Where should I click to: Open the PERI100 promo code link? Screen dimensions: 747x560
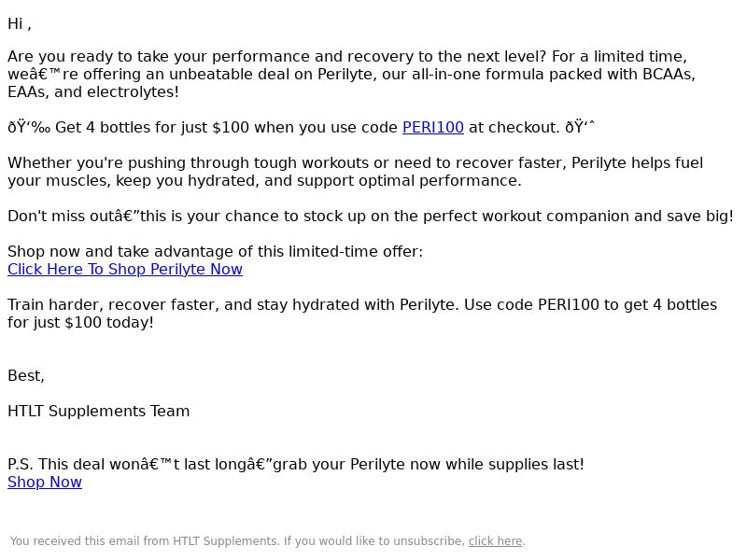click(x=432, y=128)
